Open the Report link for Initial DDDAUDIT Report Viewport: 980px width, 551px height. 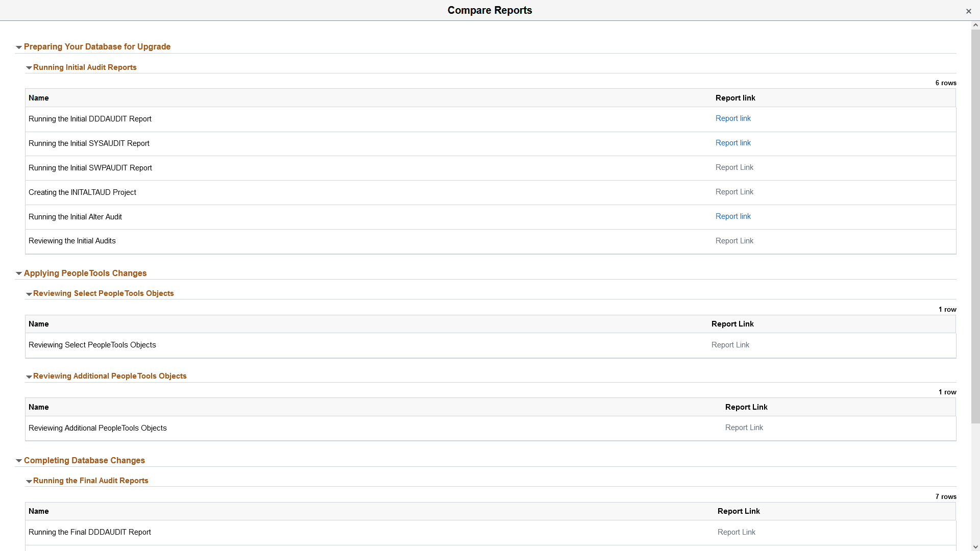(732, 118)
